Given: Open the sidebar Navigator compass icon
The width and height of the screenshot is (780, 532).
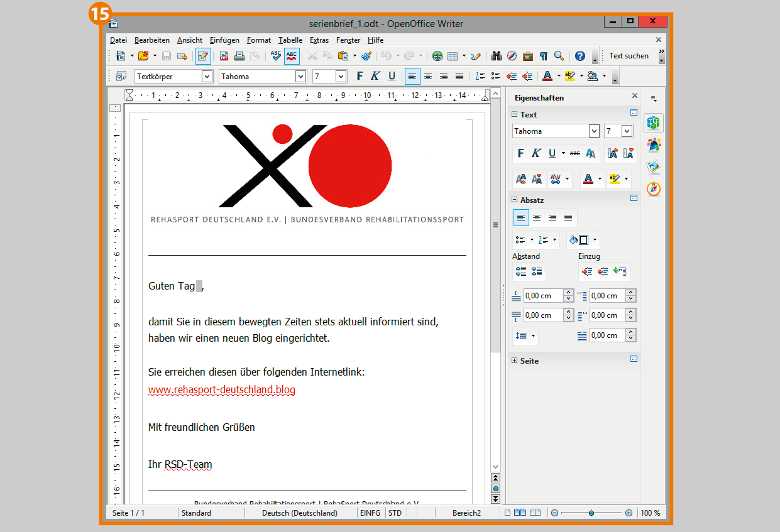Looking at the screenshot, I should point(654,189).
